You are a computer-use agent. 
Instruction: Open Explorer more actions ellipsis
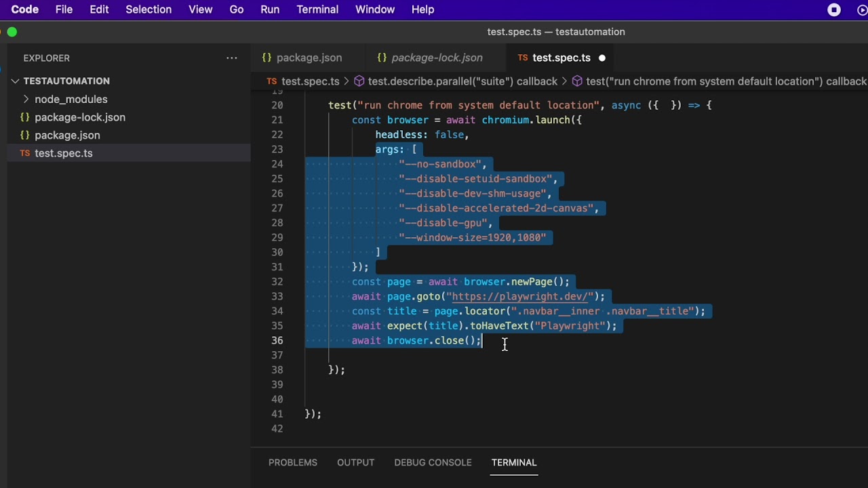[x=232, y=58]
